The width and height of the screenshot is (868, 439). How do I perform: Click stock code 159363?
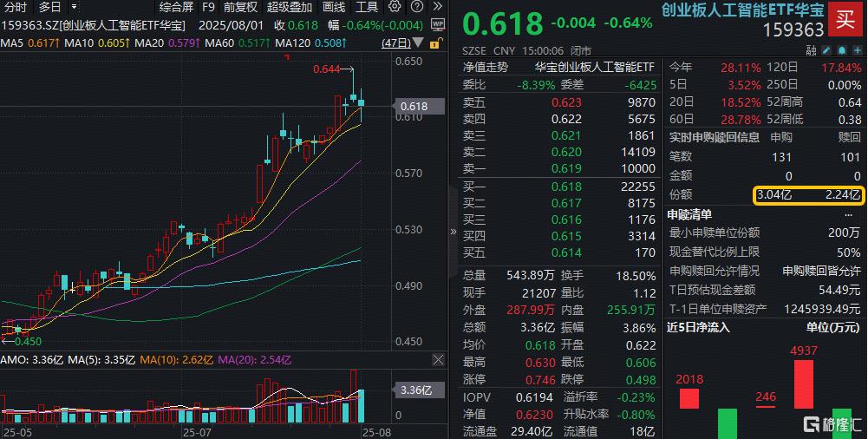click(x=793, y=29)
